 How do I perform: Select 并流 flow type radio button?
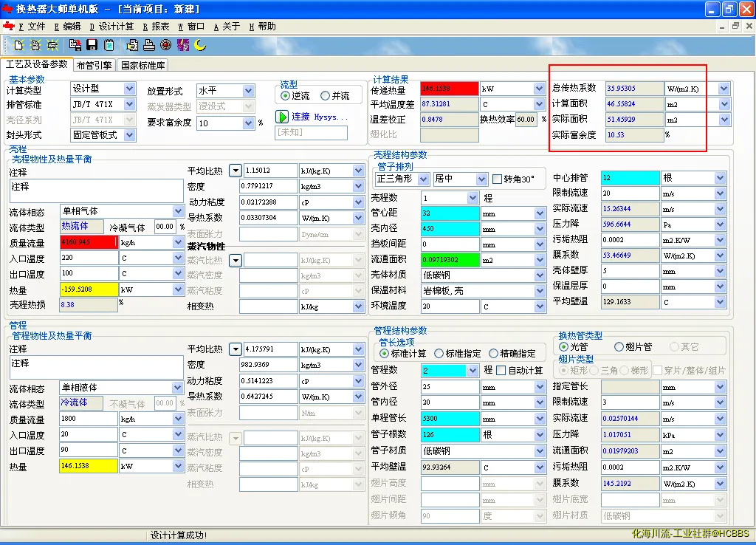(x=325, y=96)
